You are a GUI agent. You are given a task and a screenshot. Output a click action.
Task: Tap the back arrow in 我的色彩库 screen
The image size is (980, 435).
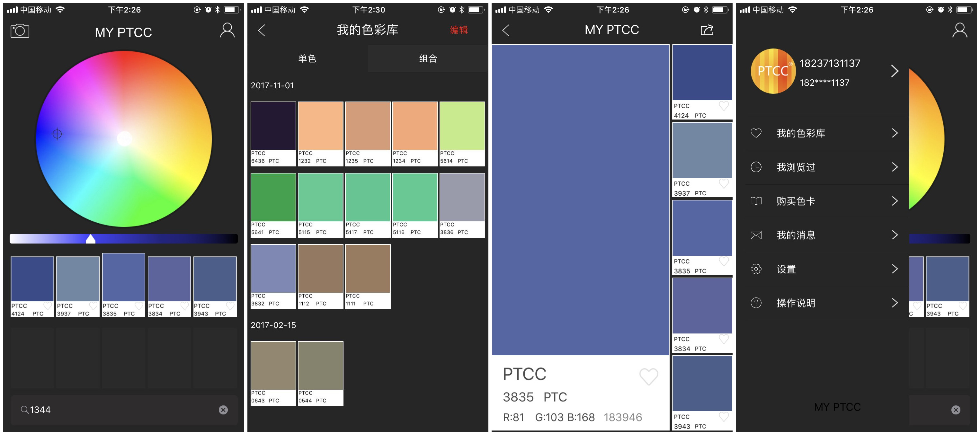coord(261,30)
